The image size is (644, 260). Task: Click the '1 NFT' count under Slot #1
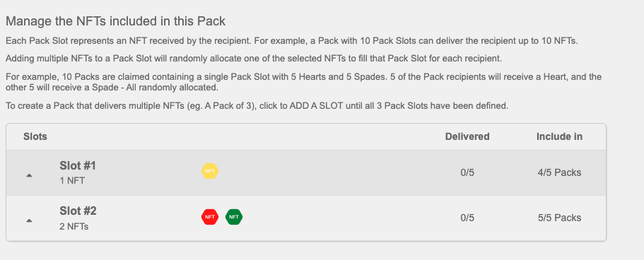(x=72, y=181)
